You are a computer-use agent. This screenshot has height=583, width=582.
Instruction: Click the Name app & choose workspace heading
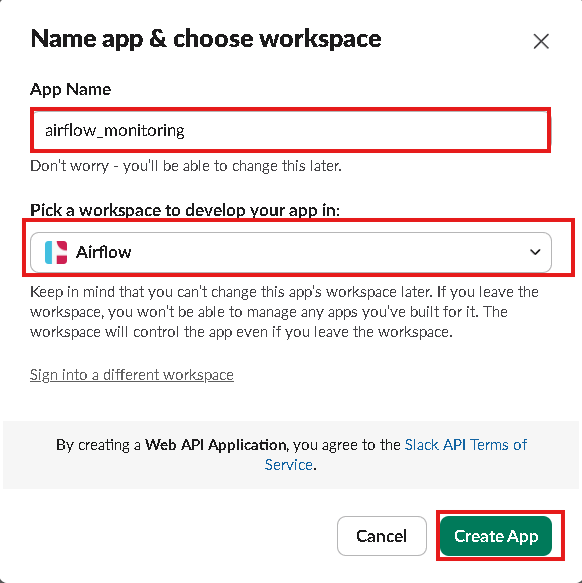[206, 39]
